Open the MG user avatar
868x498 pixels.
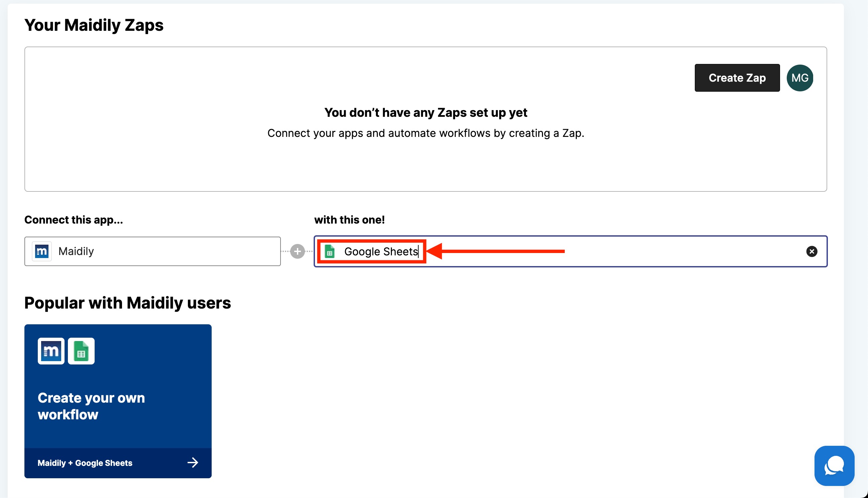[x=799, y=78]
